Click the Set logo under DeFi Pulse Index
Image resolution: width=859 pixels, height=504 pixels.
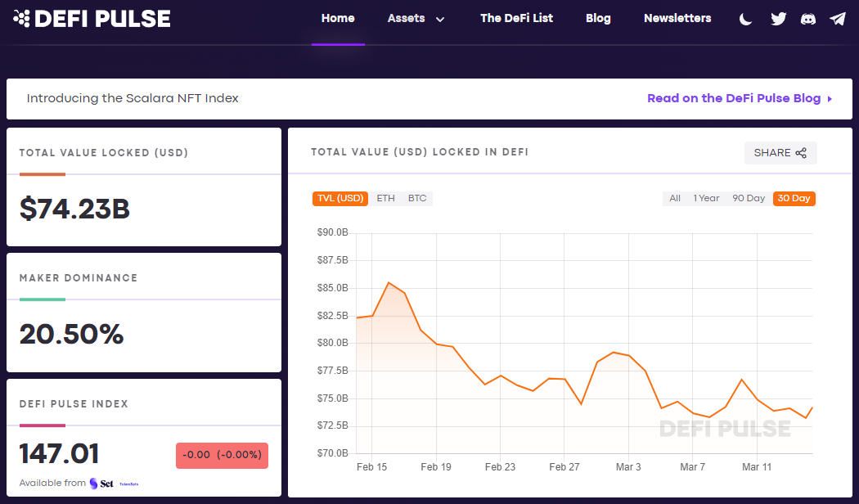point(102,484)
